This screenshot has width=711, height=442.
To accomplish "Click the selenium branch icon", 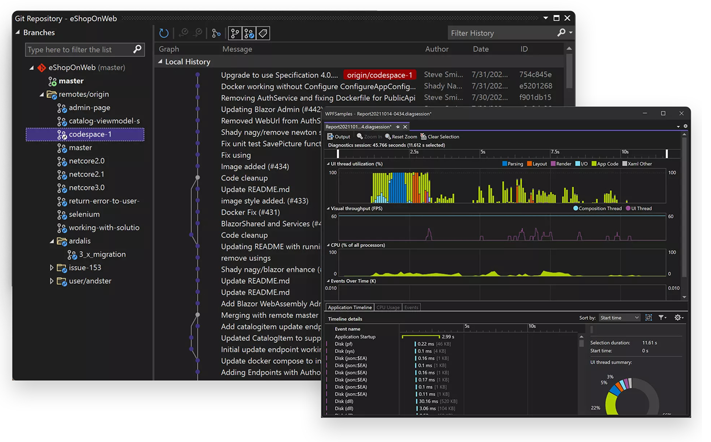I will point(62,215).
